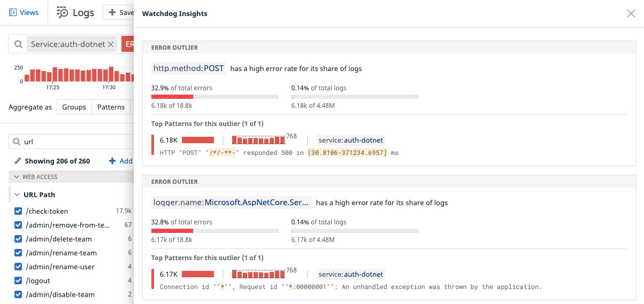Click the facet search magnifier icon
644x304 pixels.
click(17, 142)
